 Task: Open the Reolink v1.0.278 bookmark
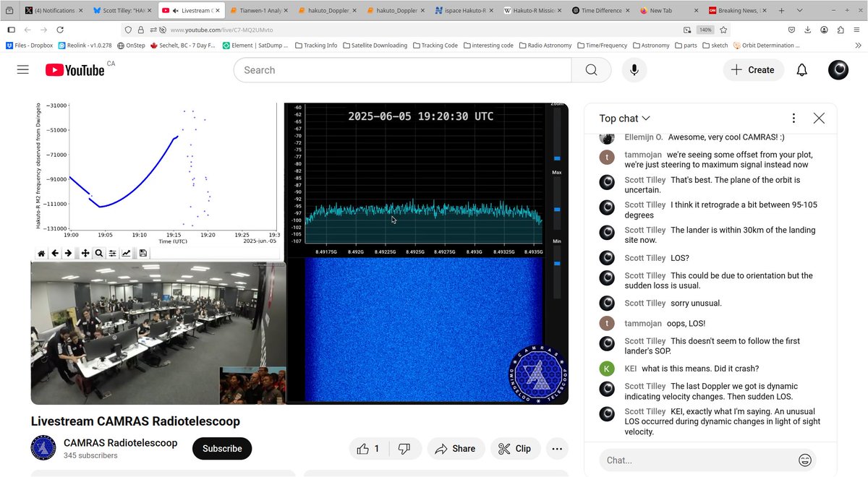(85, 45)
